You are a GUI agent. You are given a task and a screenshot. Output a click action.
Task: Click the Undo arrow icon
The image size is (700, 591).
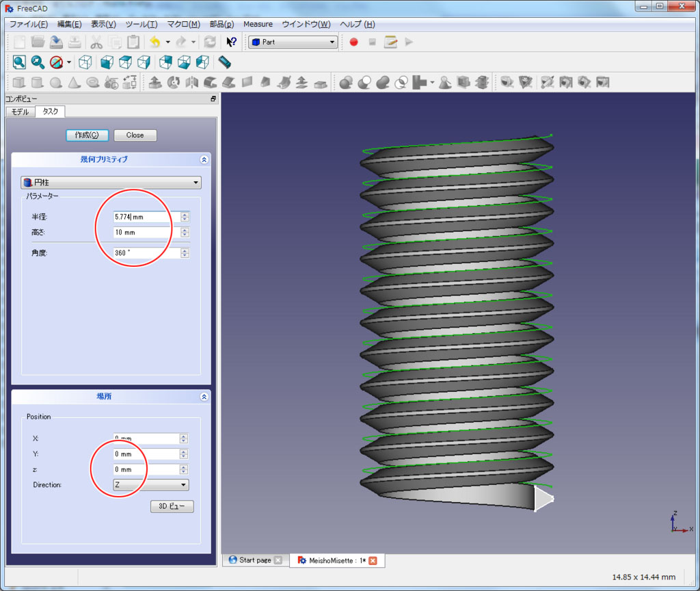click(155, 42)
